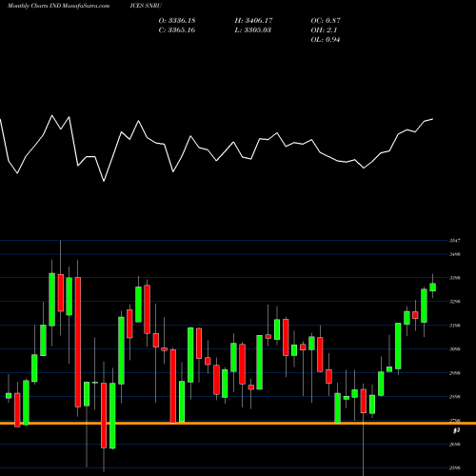Viewport: 476px width, 476px height.
Task: Select the high value 'H: 3406.17'
Action: (x=253, y=21)
